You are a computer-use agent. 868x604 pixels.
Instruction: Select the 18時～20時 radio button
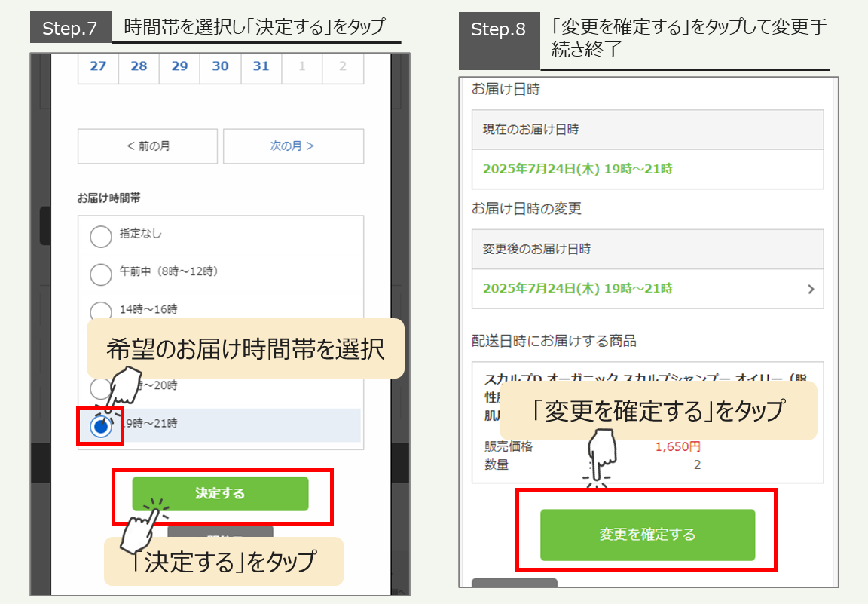point(101,388)
